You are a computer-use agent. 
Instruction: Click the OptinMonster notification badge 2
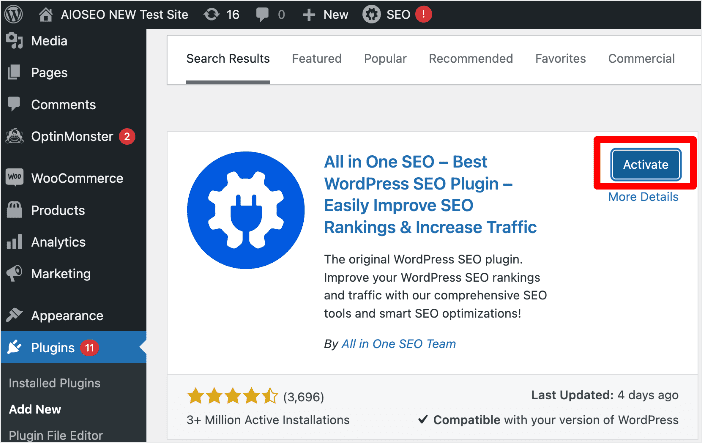127,136
